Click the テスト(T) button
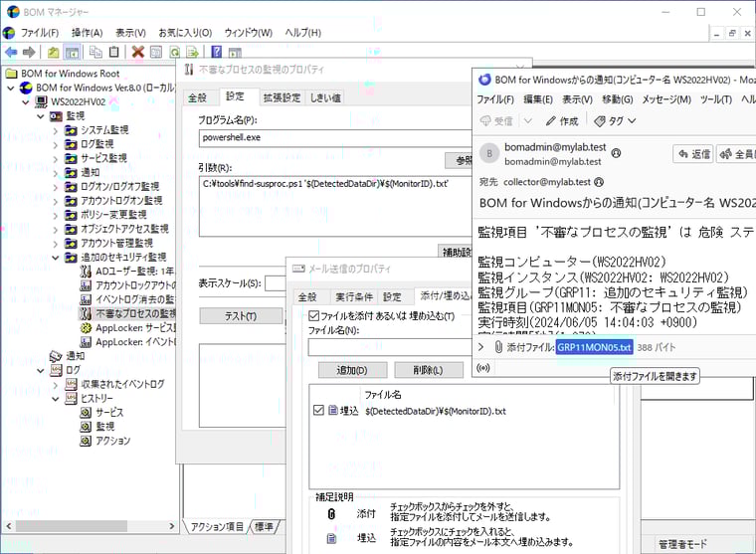Image resolution: width=756 pixels, height=554 pixels. [x=241, y=316]
